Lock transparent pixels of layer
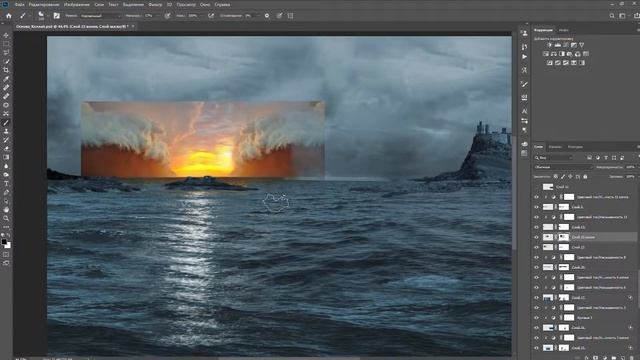 tap(556, 177)
